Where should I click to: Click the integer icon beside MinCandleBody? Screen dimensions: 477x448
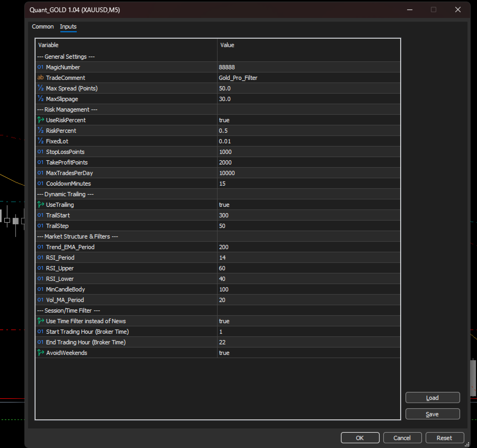pyautogui.click(x=40, y=289)
